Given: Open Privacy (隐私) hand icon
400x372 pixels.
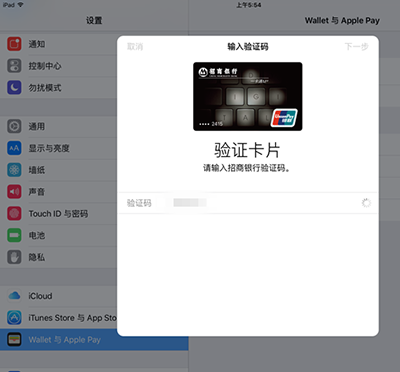Looking at the screenshot, I should coord(14,257).
